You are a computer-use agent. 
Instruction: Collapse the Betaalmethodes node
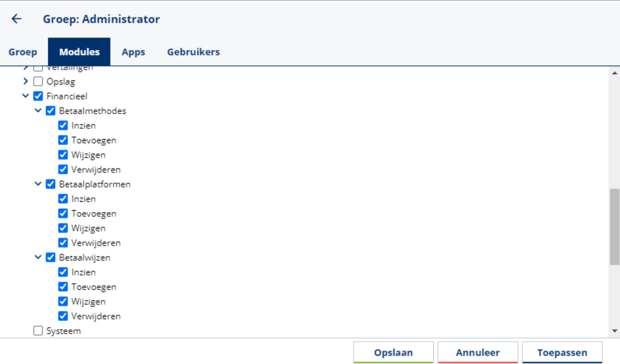(x=38, y=111)
